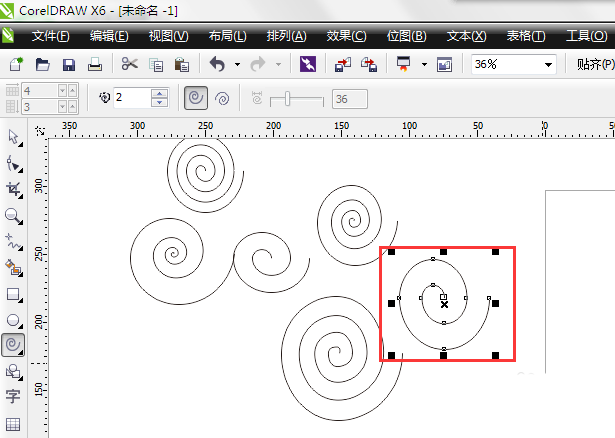615x438 pixels.
Task: Cut the selection with the scissors icon
Action: (x=129, y=64)
